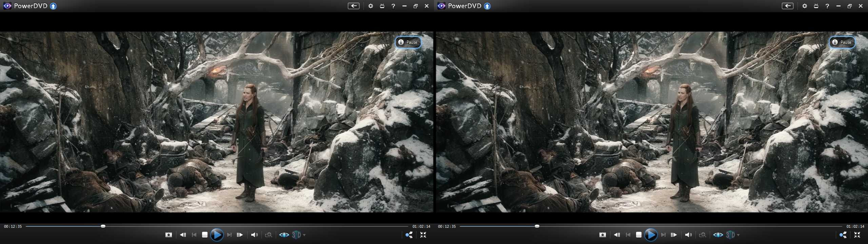Open settings gear in the right window

805,6
